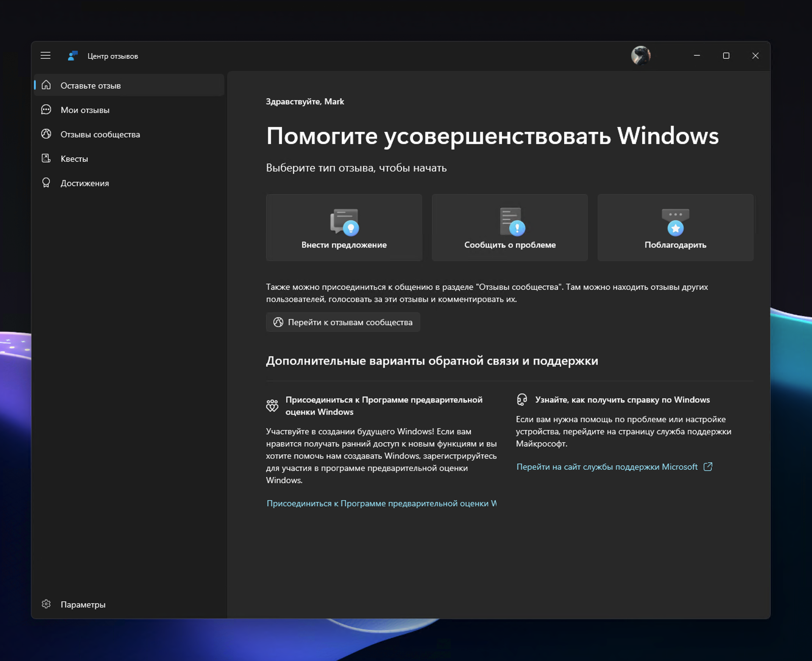Select the Квесты dice icon in sidebar

point(46,158)
